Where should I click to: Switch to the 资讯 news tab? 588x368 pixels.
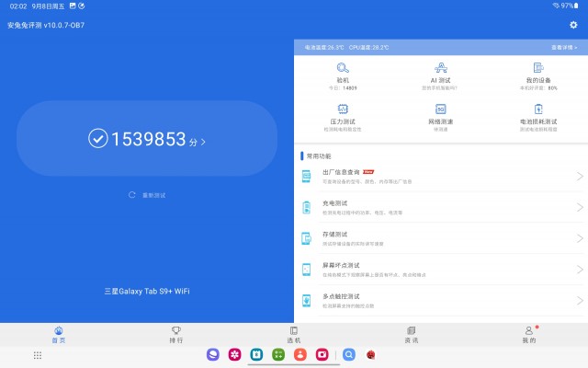click(x=412, y=335)
